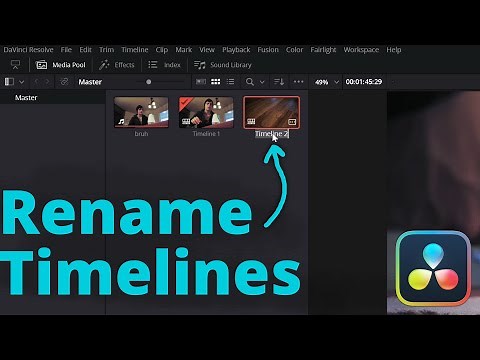Open the sort order options
The width and height of the screenshot is (480, 360).
point(279,82)
